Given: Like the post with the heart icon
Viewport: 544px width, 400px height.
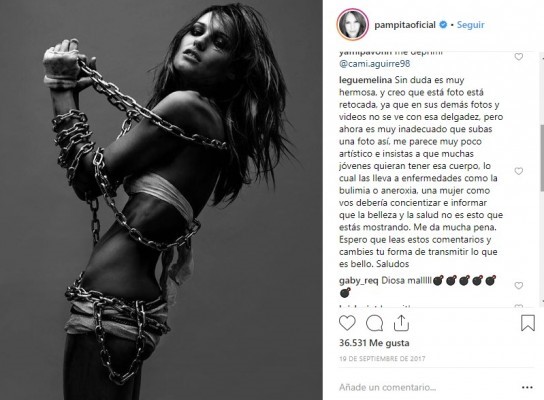Looking at the screenshot, I should pos(347,323).
